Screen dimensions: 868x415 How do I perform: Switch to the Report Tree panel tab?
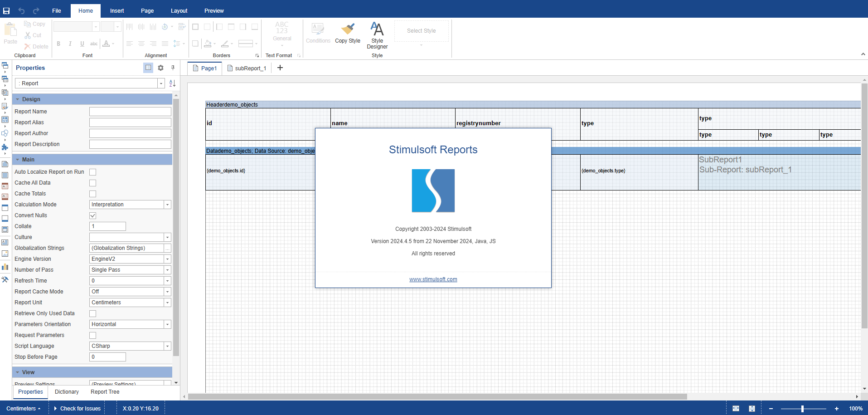[105, 392]
